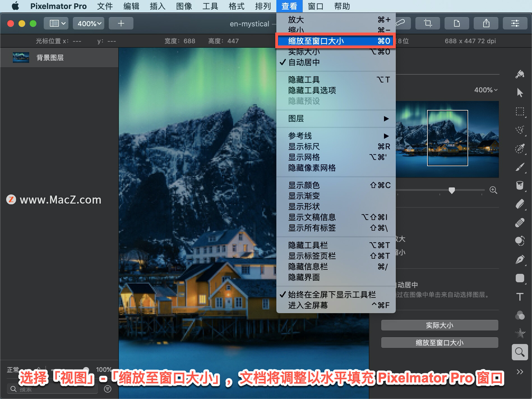532x399 pixels.
Task: Open the 400% zoom dropdown in toolbar
Action: coord(89,23)
